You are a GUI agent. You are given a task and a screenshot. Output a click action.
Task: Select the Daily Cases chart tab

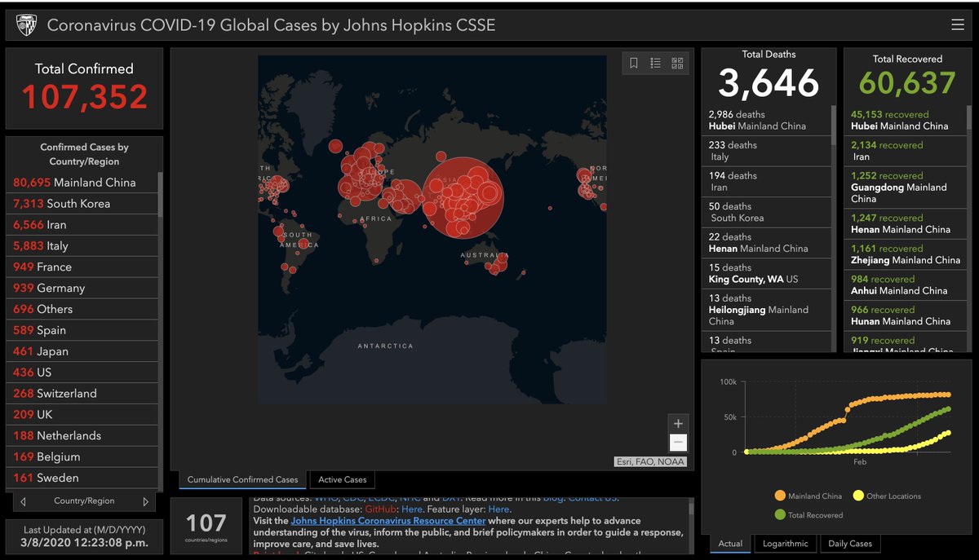click(850, 544)
